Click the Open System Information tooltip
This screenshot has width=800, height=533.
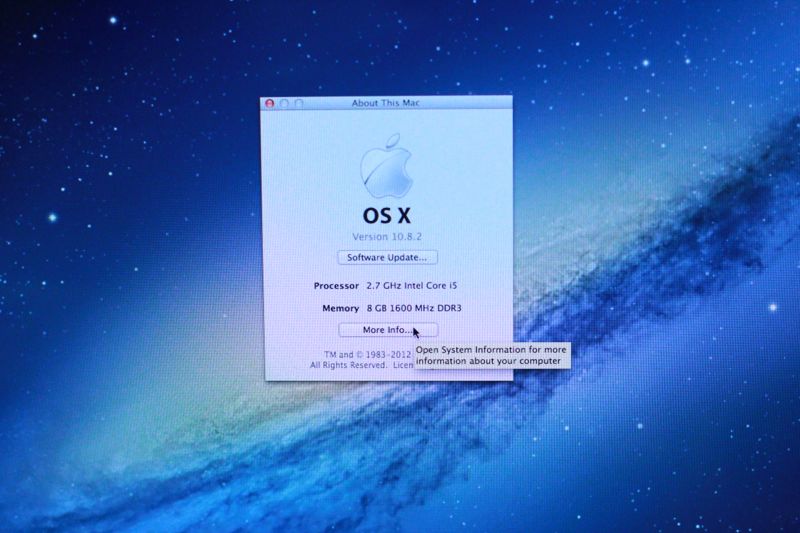point(492,356)
